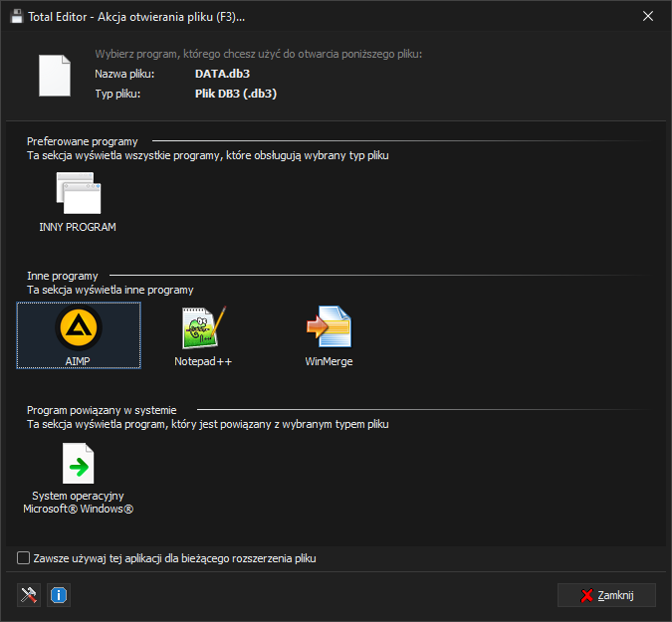Open DATA.db3 with Notepad++
The height and width of the screenshot is (622, 672).
(203, 336)
